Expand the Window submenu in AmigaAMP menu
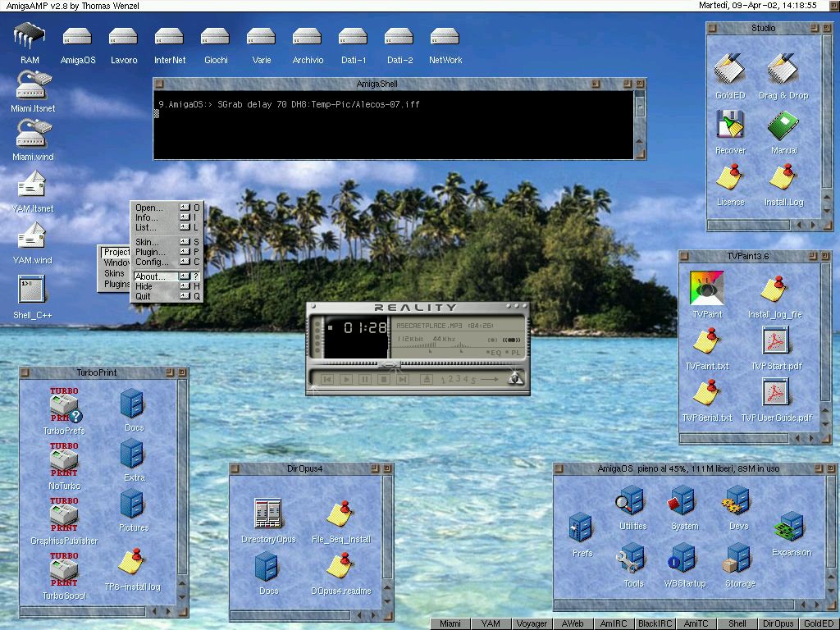Image resolution: width=840 pixels, height=630 pixels. point(116,262)
